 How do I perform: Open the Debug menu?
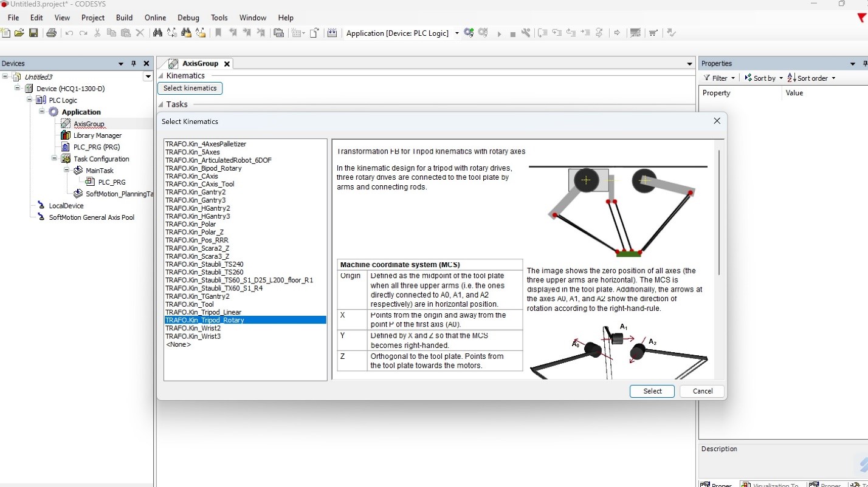click(188, 18)
